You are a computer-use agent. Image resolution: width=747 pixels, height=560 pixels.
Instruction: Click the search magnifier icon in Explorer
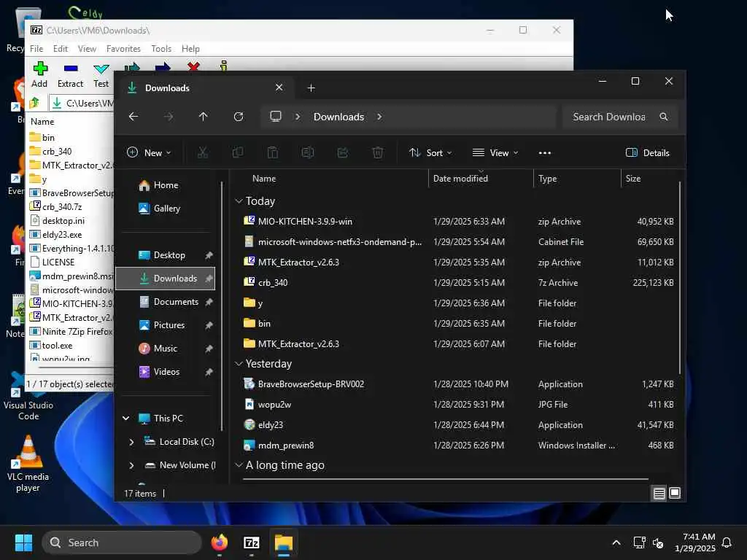coord(664,117)
